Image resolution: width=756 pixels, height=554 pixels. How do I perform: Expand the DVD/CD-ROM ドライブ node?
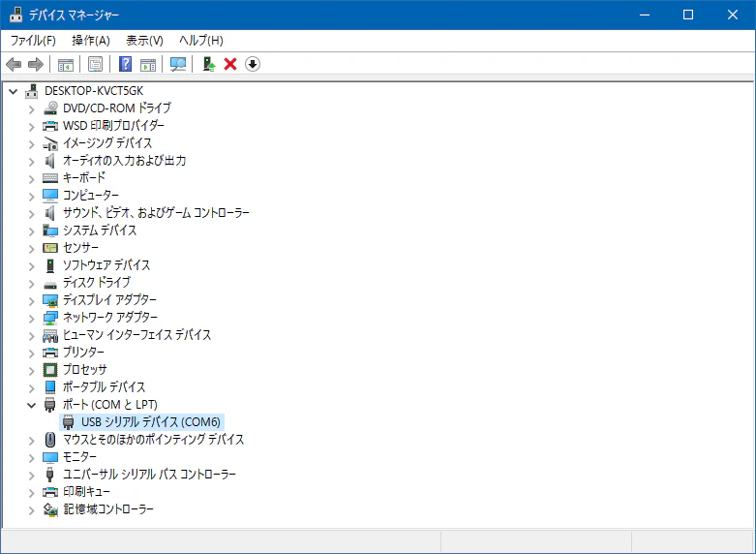[32, 109]
